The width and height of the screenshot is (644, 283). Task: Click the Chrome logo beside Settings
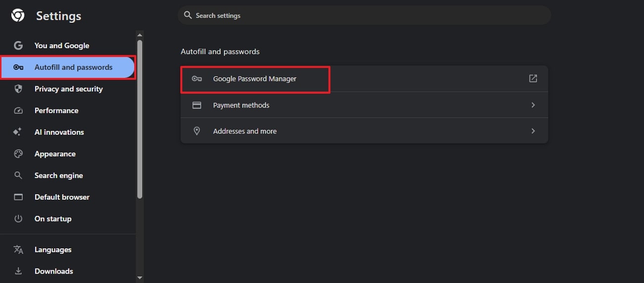[x=18, y=16]
